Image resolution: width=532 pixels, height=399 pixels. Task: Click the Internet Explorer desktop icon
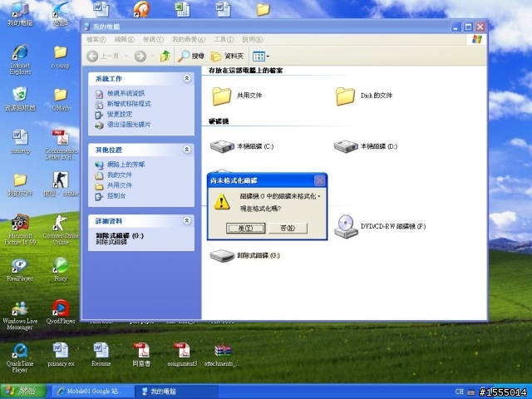[20, 59]
